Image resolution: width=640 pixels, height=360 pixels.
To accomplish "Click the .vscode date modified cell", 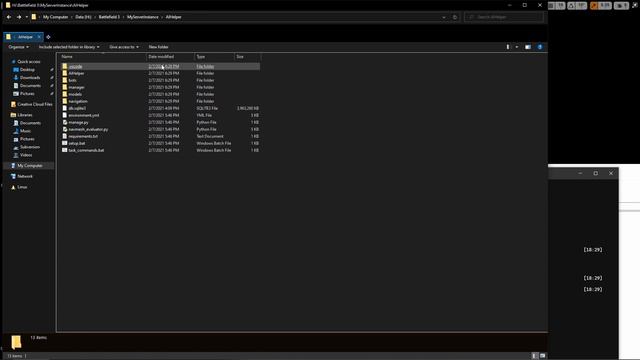I will [x=164, y=67].
